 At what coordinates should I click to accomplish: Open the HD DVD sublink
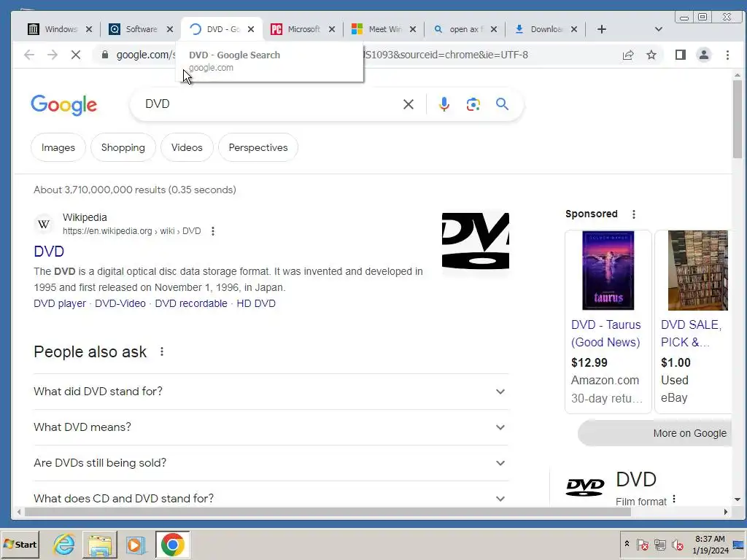coord(256,303)
